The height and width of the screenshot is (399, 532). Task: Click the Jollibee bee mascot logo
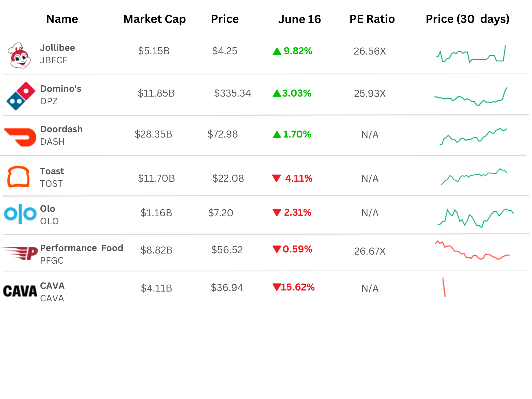pyautogui.click(x=19, y=55)
